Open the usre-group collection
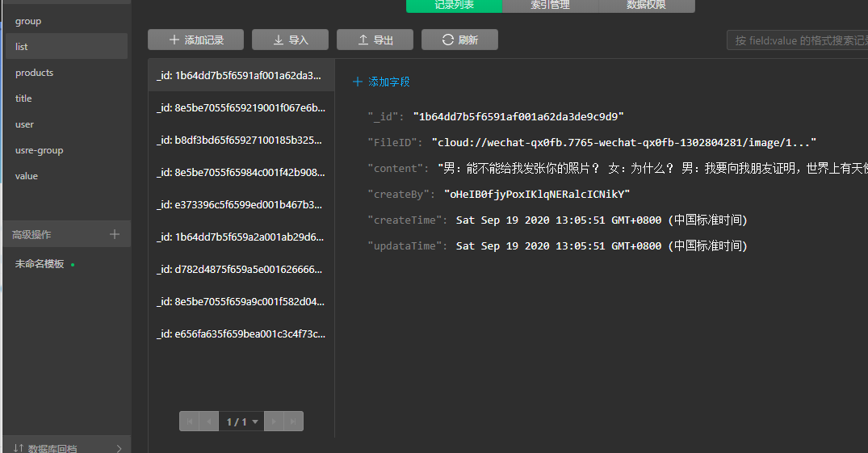Image resolution: width=868 pixels, height=453 pixels. (x=40, y=150)
